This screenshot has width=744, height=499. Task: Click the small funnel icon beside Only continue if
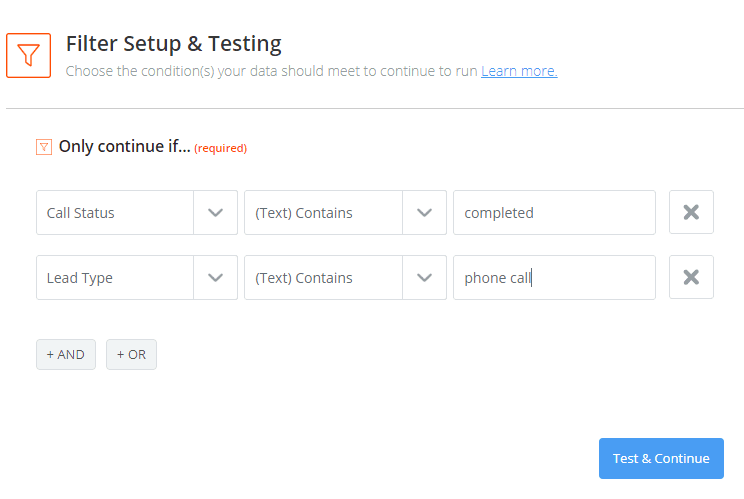click(x=44, y=147)
